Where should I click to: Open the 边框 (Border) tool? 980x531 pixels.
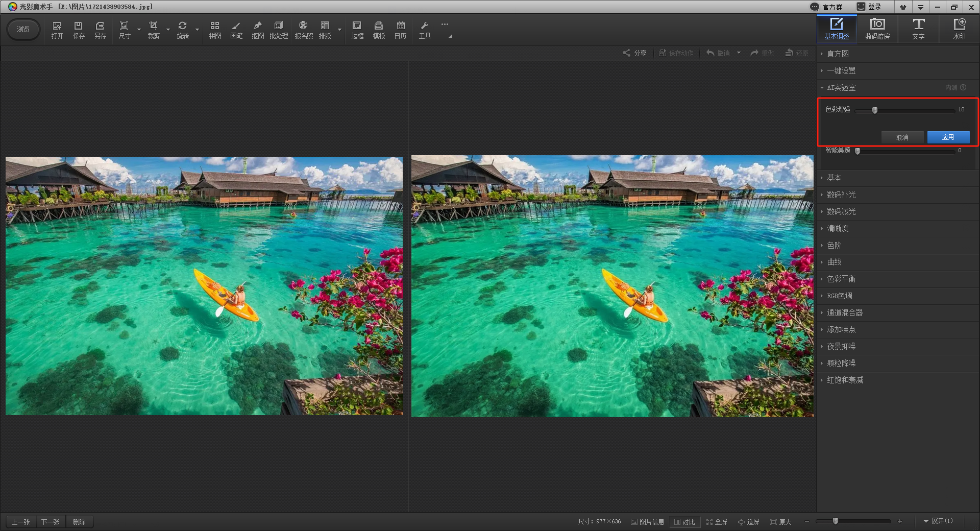(357, 30)
